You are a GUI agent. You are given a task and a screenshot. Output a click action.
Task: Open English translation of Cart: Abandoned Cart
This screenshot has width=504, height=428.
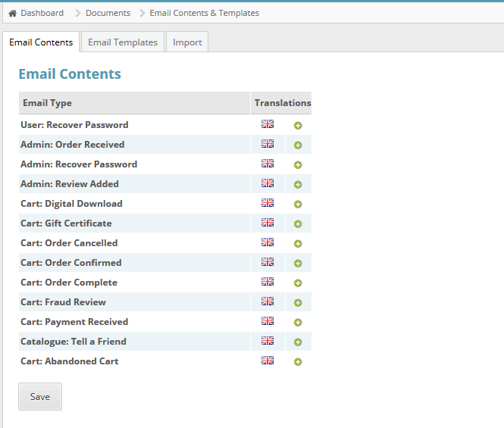pyautogui.click(x=267, y=361)
